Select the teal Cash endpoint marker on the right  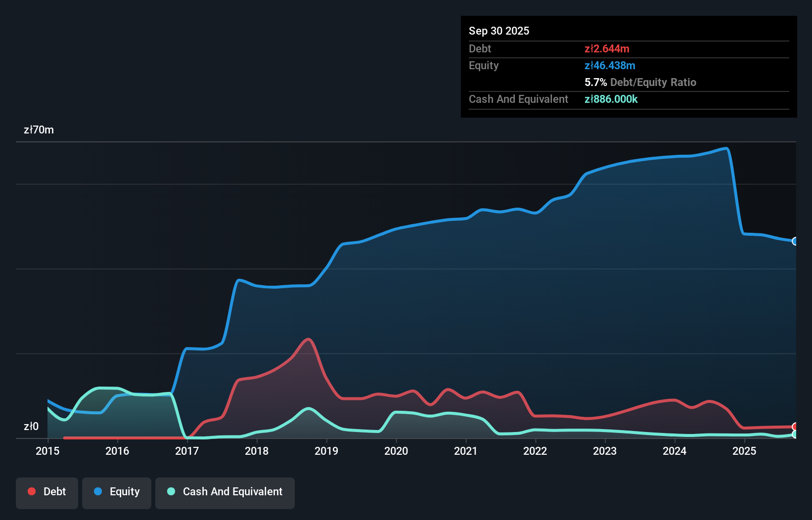click(795, 434)
